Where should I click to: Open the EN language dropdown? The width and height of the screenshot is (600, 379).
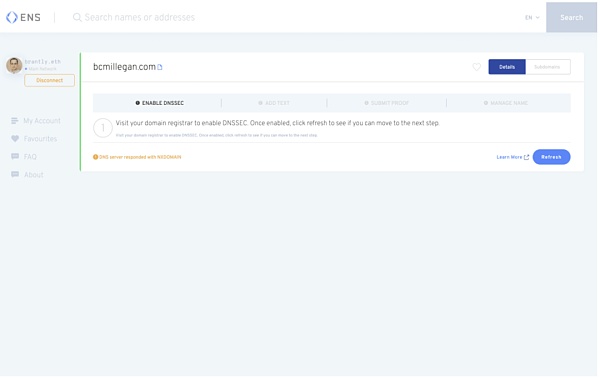point(532,18)
